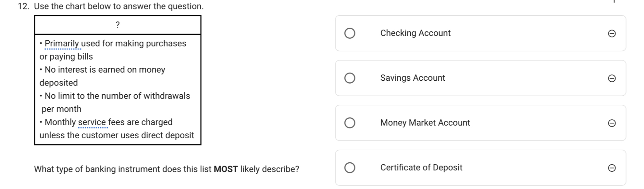Viewport: 644px width, 189px height.
Task: Eliminate Money Market Account with minus icon
Action: click(612, 123)
